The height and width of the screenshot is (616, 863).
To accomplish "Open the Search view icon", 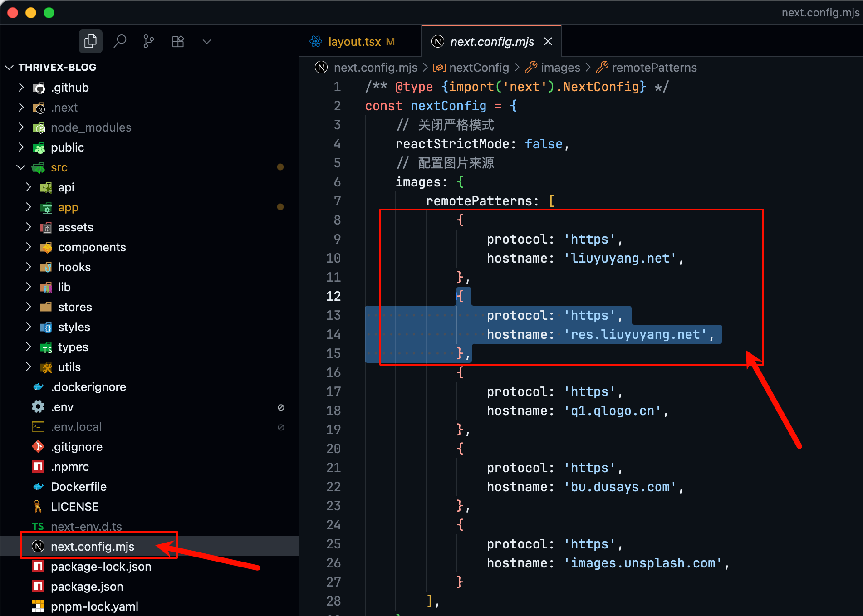I will [120, 42].
